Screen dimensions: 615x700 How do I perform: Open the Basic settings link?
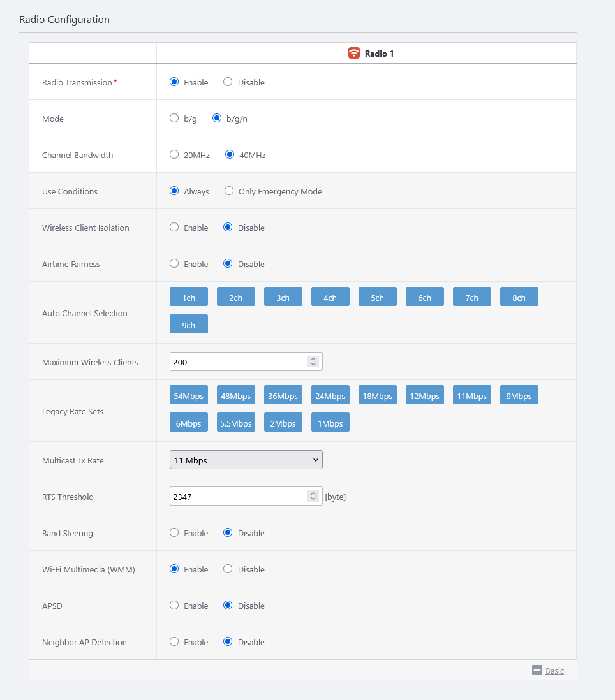point(554,671)
